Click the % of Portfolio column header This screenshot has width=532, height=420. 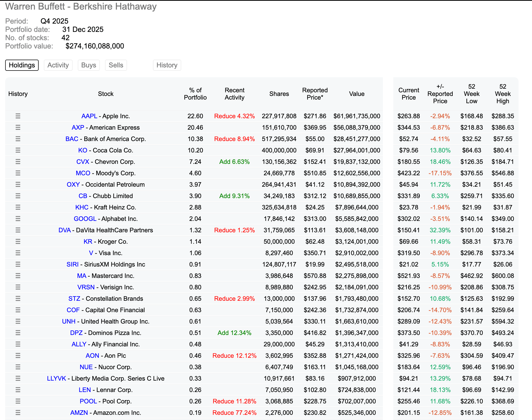(195, 94)
